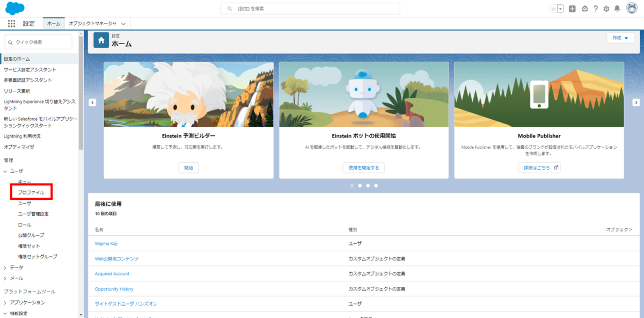644x318 pixels.
Task: Select the first carousel indicator dot
Action: [x=352, y=185]
